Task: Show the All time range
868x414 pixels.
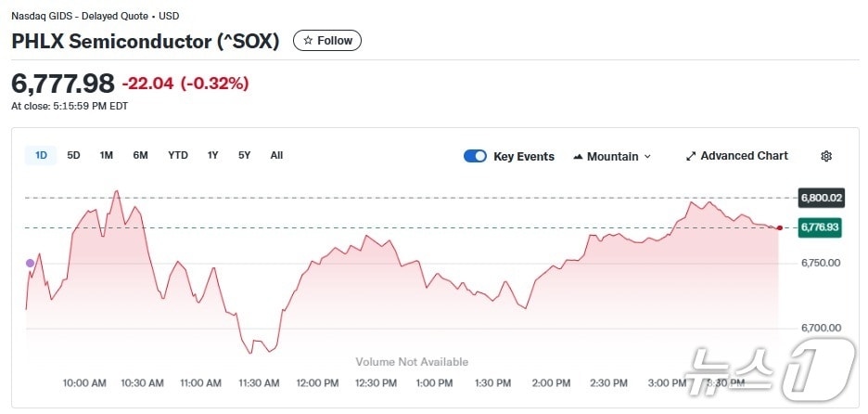Action: [276, 155]
